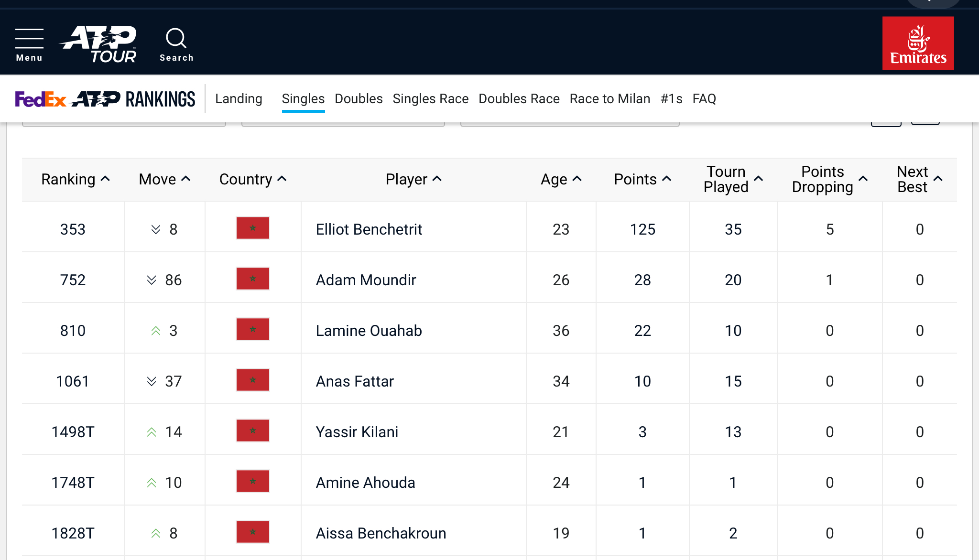Open Anas Fattar's player profile link

coord(355,381)
